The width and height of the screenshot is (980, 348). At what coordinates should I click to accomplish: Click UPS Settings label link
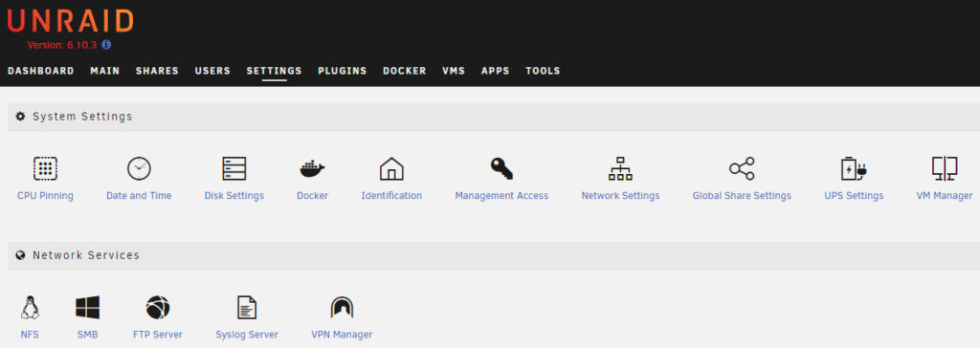pyautogui.click(x=854, y=196)
